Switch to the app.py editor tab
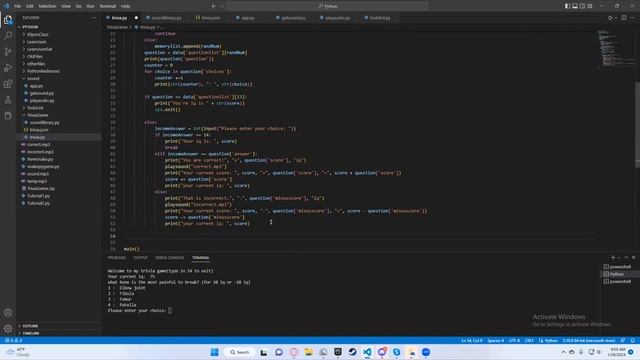The height and width of the screenshot is (360, 640). [248, 18]
